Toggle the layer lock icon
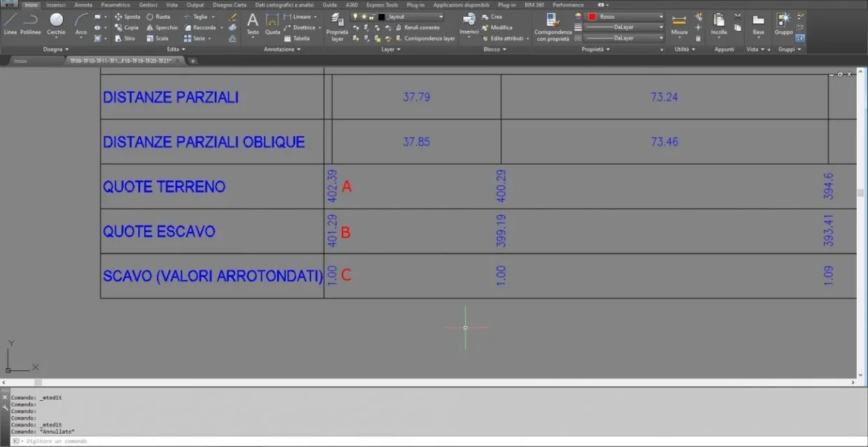The image size is (868, 447). [x=371, y=17]
